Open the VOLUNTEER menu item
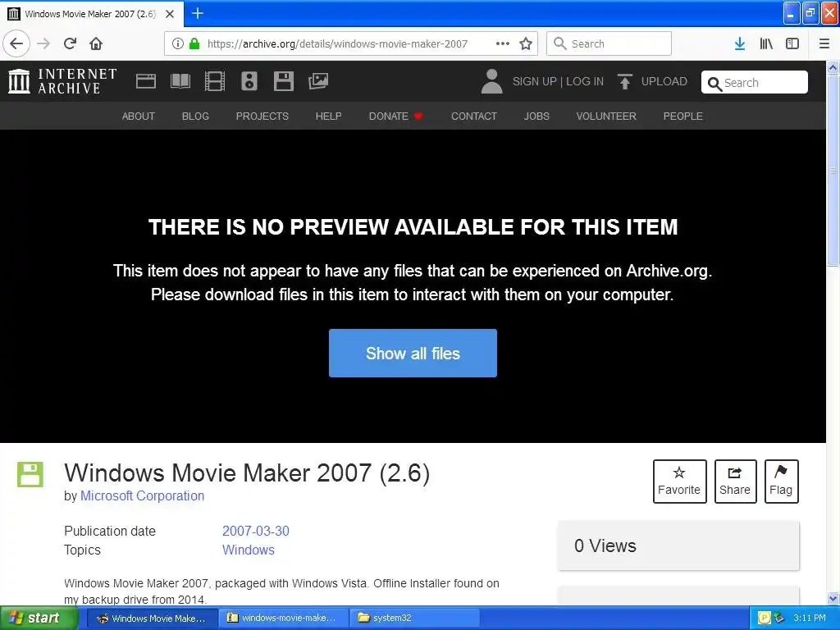 pyautogui.click(x=606, y=116)
